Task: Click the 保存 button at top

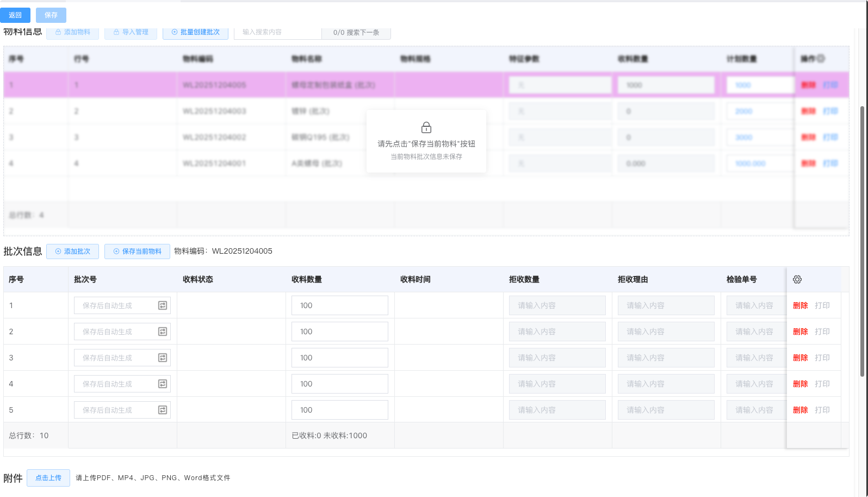Action: coord(51,15)
